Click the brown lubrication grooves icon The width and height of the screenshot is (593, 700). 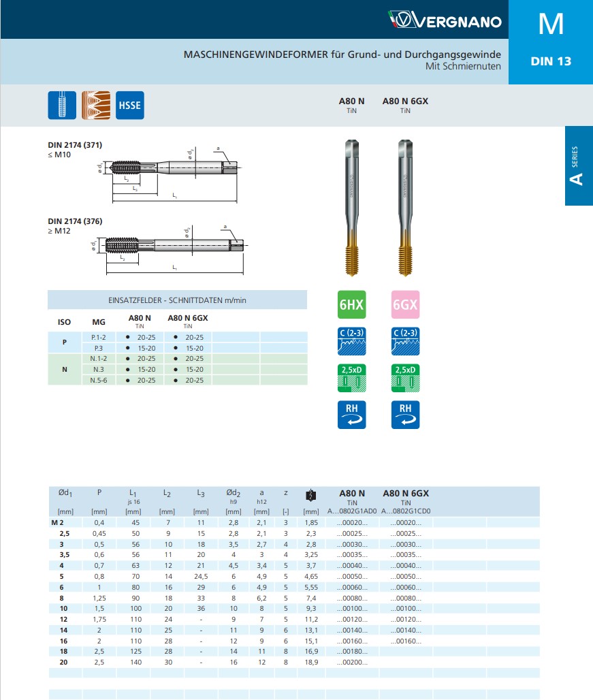click(95, 106)
